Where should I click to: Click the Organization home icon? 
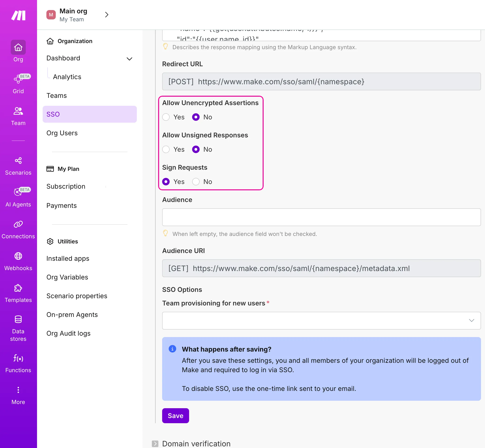point(50,41)
